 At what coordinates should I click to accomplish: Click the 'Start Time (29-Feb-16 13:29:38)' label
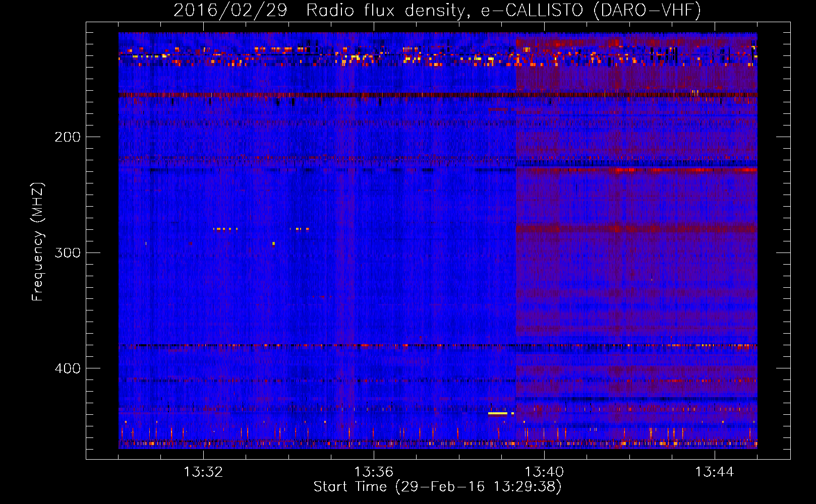pos(437,487)
